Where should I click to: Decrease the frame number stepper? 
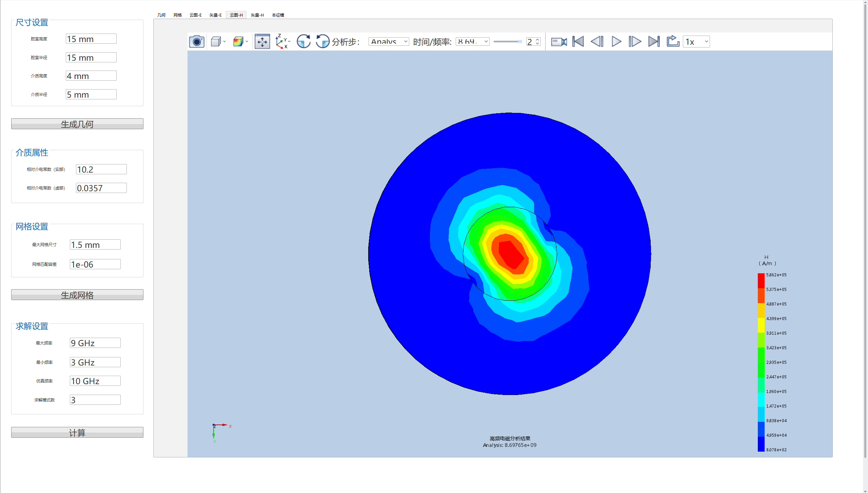pyautogui.click(x=537, y=43)
